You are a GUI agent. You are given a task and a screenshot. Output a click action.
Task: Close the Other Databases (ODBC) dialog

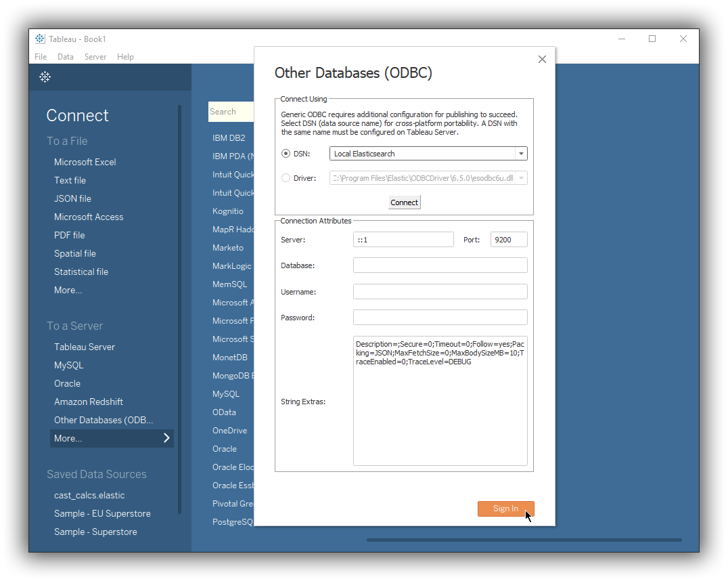click(542, 59)
